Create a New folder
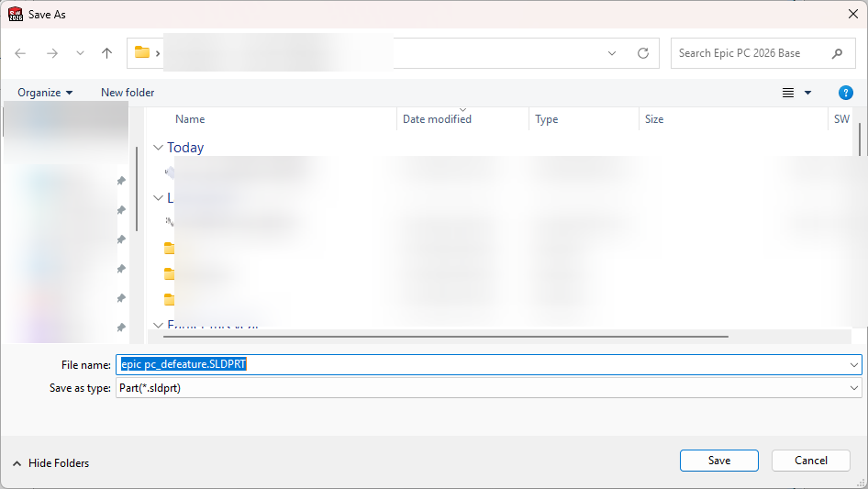 128,93
